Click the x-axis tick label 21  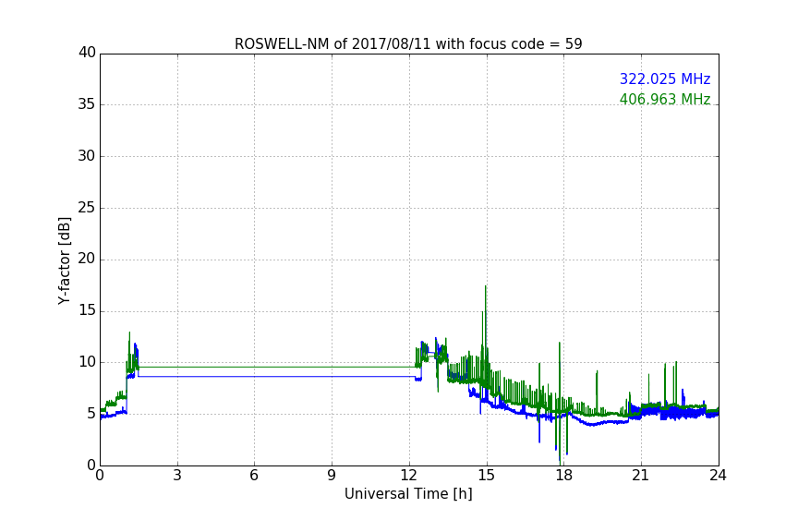tap(641, 476)
